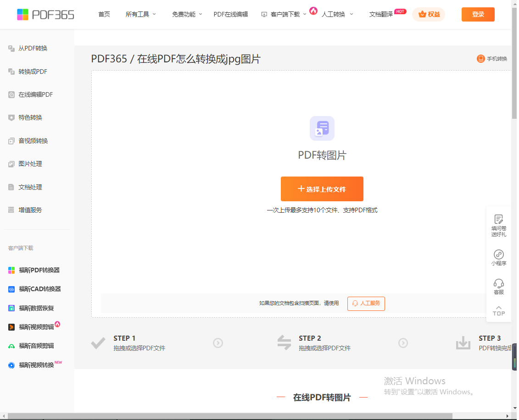This screenshot has width=519, height=420.
Task: Click the horizontal scrollbar left arrow
Action: (x=4, y=416)
